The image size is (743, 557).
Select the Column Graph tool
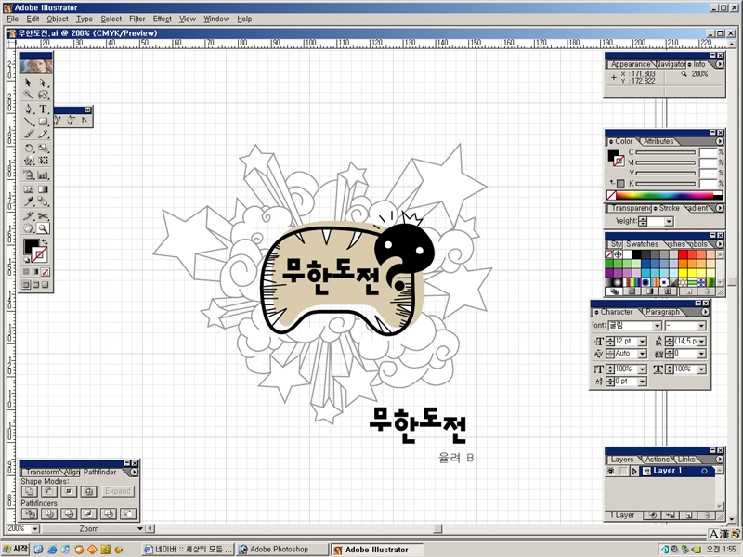click(43, 175)
